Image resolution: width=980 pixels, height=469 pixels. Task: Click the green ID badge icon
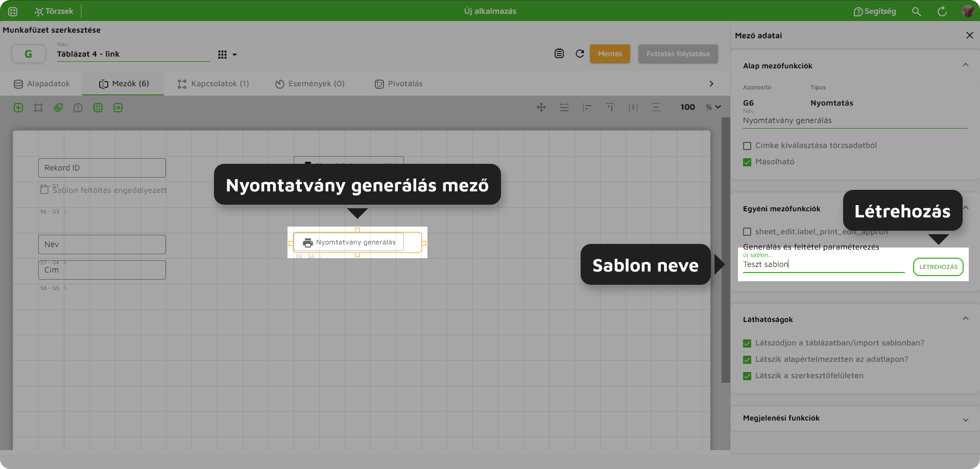(x=118, y=108)
